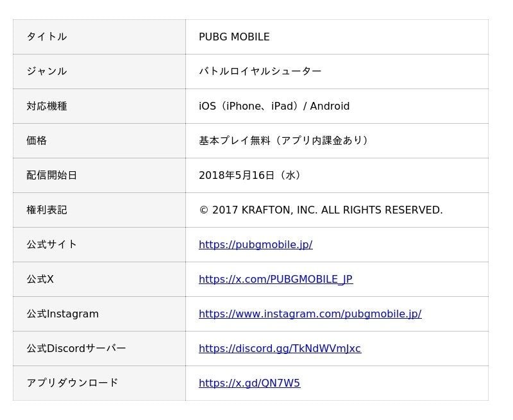Open the pubgmobile.jp official site link
Image resolution: width=513 pixels, height=420 pixels.
(255, 245)
